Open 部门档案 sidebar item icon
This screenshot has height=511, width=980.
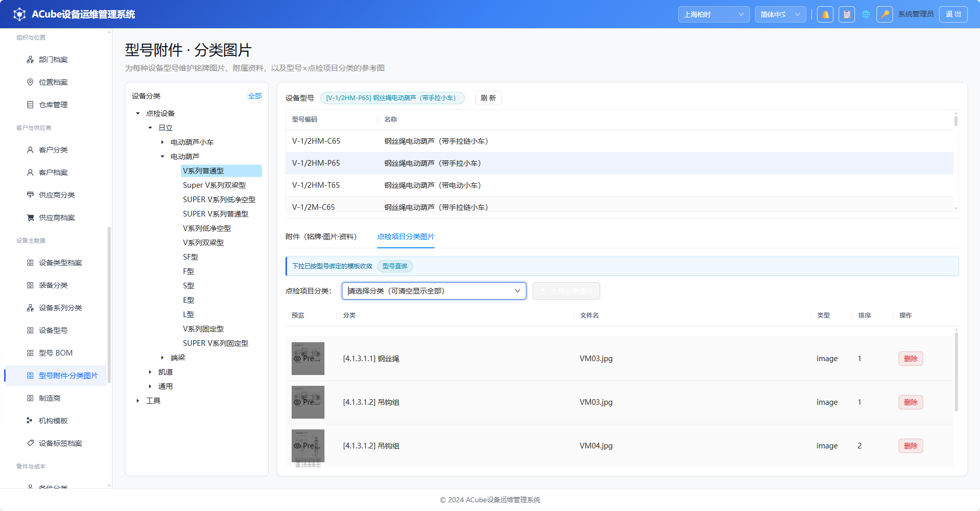pyautogui.click(x=30, y=60)
